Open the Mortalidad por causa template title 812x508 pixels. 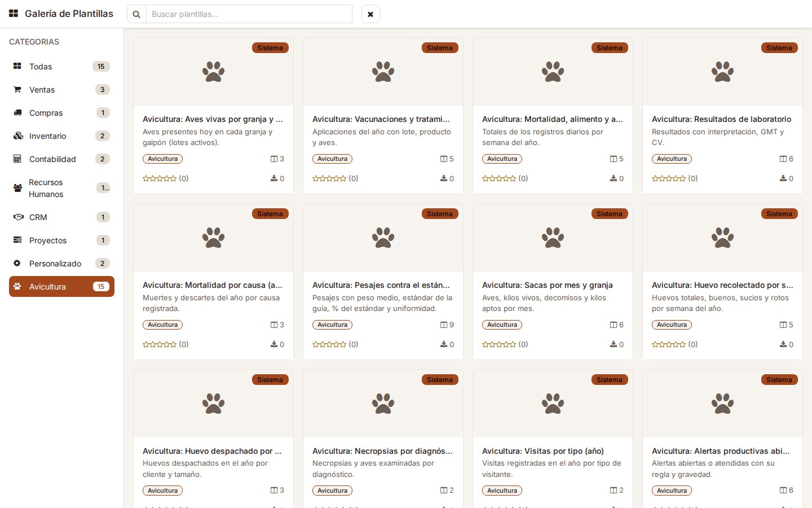pyautogui.click(x=213, y=285)
